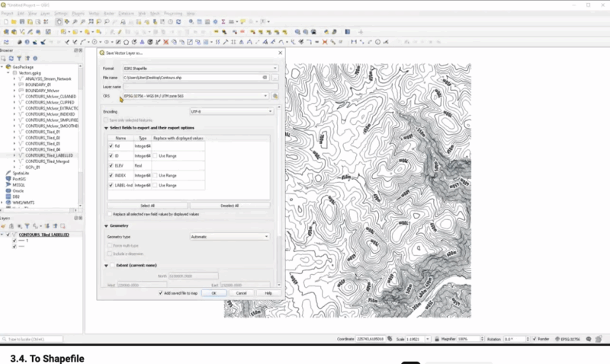Viewport: 610px width, 364px height.
Task: Select BOUNDARY_McIvor in Browser tree
Action: (42, 91)
